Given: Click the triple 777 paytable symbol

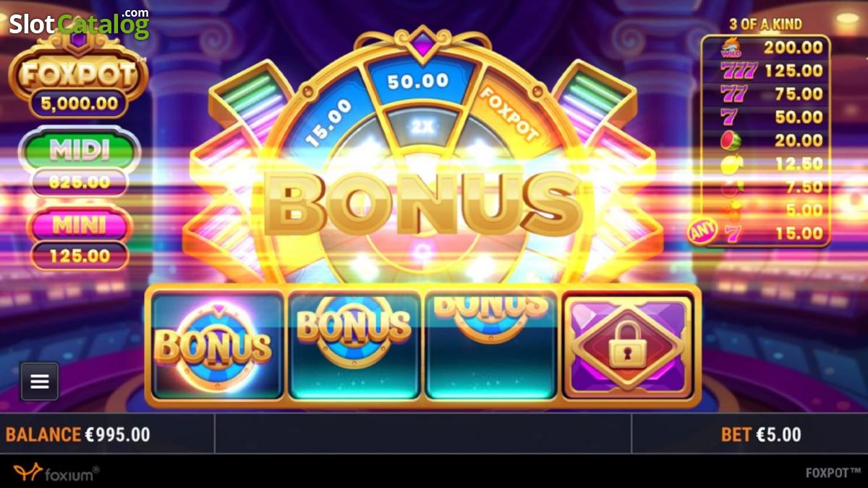Looking at the screenshot, I should click(x=739, y=71).
